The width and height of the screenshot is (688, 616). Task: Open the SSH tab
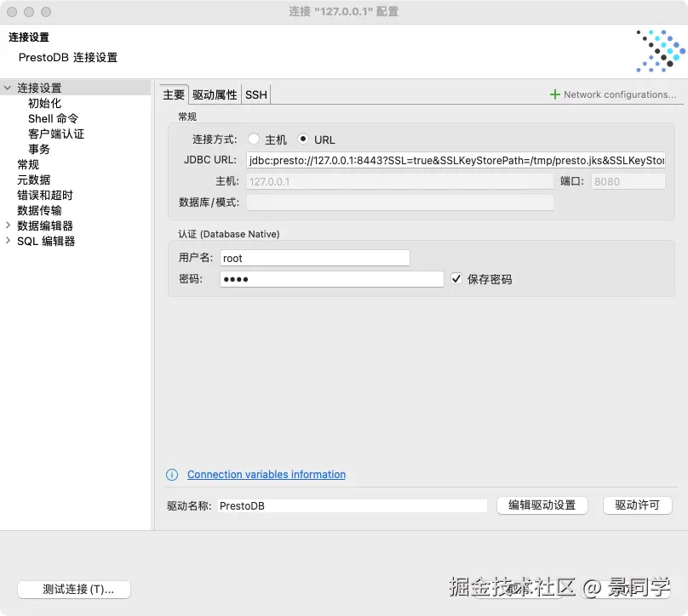256,94
